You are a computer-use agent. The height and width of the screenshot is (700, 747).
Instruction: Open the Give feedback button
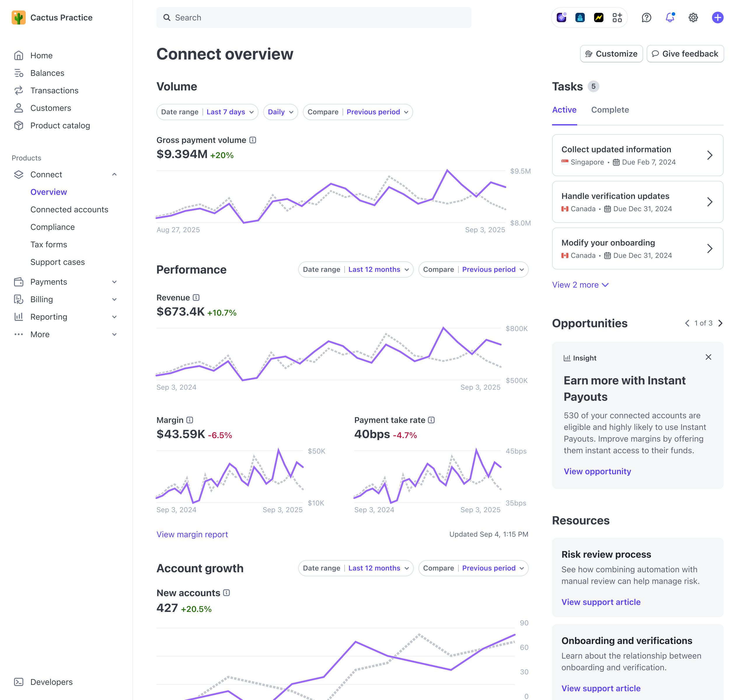(x=685, y=54)
